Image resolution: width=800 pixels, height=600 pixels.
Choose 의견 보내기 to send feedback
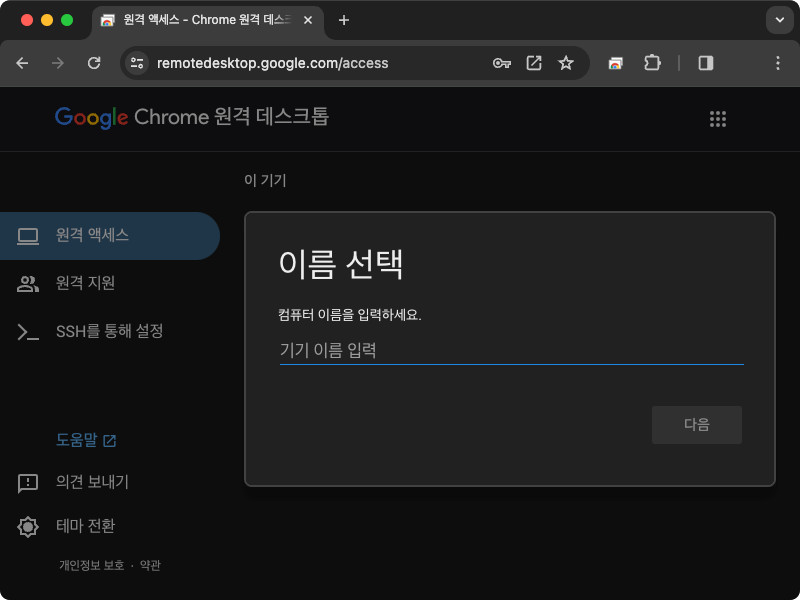[x=92, y=482]
